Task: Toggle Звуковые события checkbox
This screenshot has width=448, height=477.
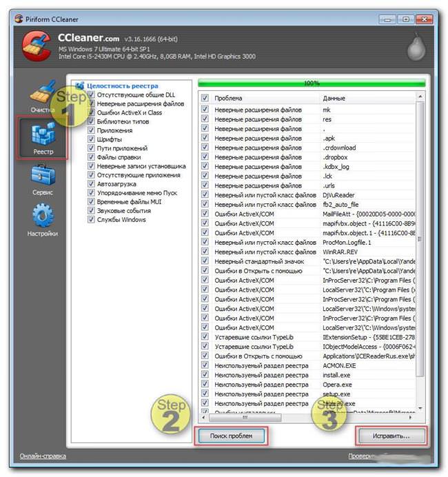Action: coord(91,210)
